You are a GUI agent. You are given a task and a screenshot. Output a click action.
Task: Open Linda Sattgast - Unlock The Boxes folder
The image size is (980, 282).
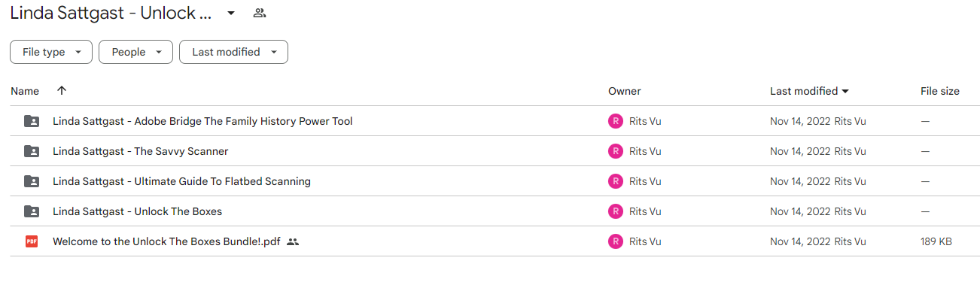(x=137, y=211)
